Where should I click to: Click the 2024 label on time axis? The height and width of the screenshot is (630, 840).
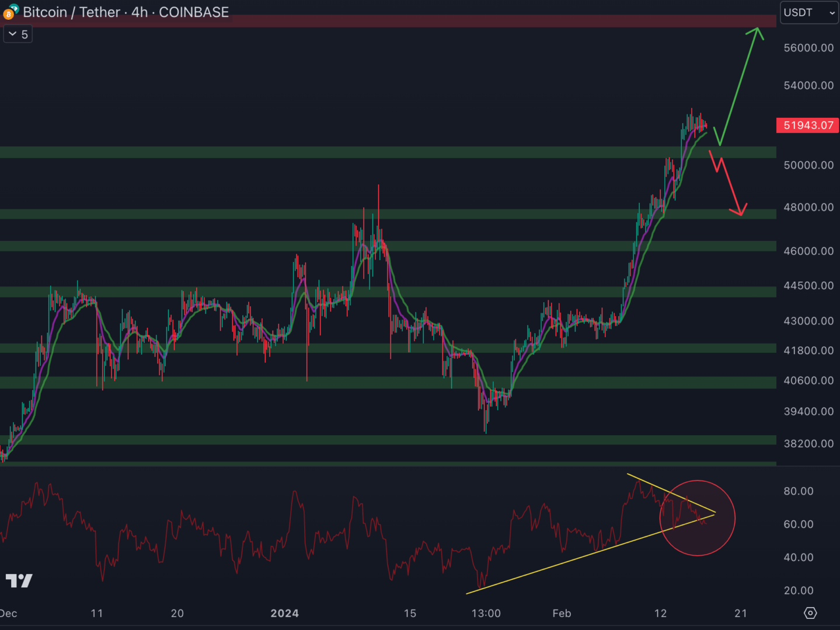[x=285, y=613]
